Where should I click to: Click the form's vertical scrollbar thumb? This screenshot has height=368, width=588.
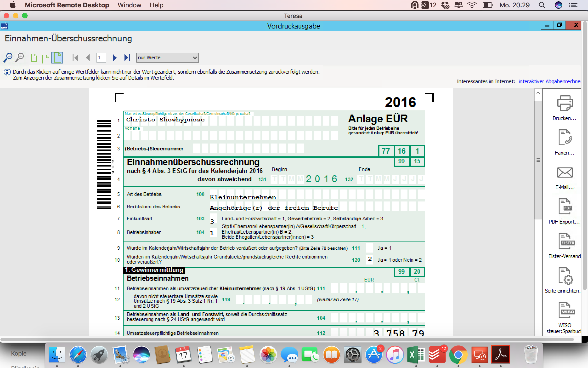tap(538, 160)
